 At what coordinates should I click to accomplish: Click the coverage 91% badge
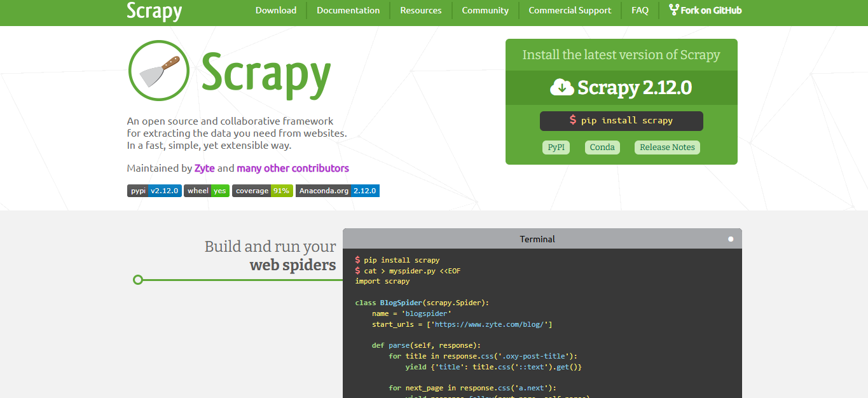coord(263,191)
